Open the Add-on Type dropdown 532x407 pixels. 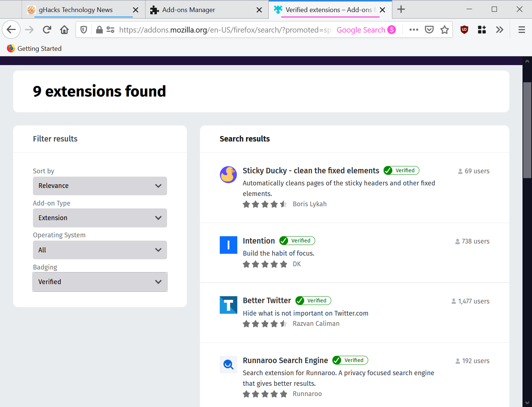pos(100,218)
